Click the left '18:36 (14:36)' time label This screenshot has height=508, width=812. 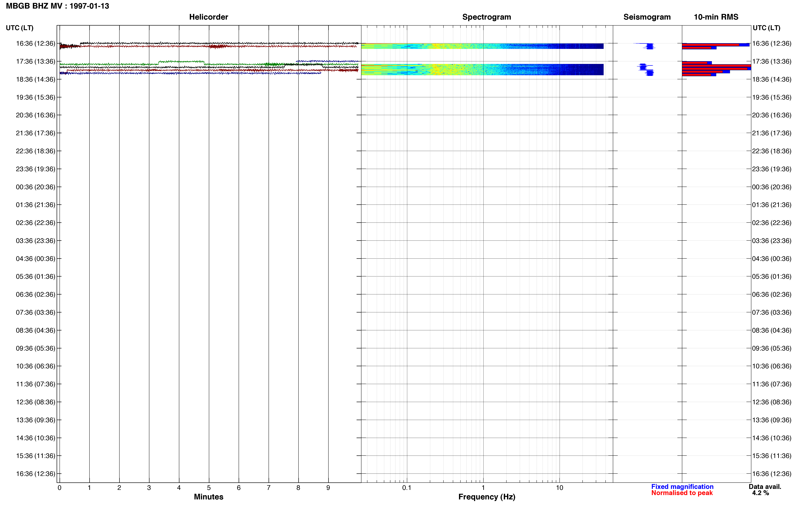(x=36, y=79)
